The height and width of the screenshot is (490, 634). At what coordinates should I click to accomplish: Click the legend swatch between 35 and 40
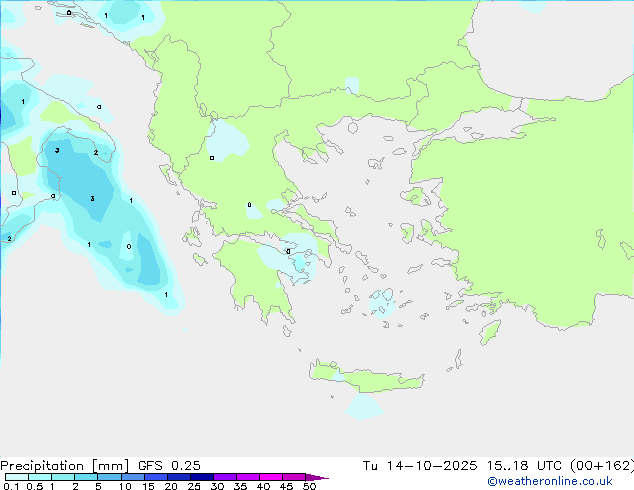(248, 477)
